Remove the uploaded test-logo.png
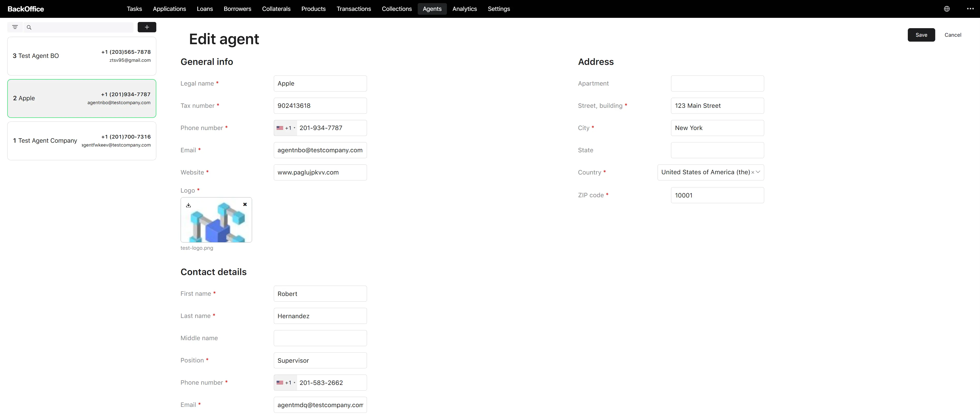Viewport: 980px width, 418px height. point(245,204)
